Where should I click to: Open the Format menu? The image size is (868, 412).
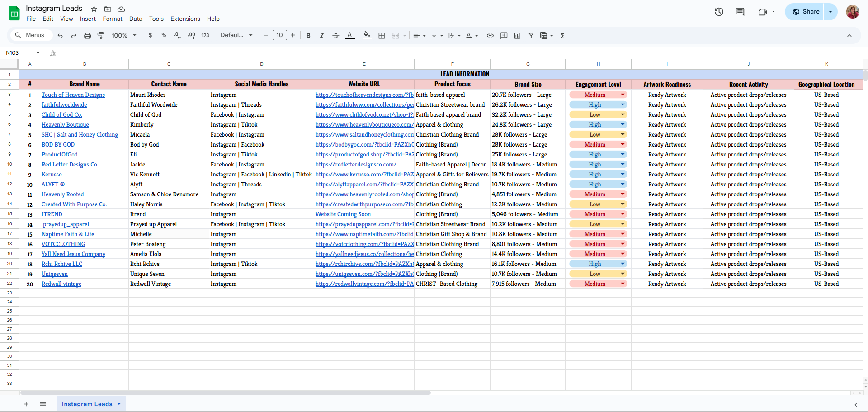click(113, 19)
